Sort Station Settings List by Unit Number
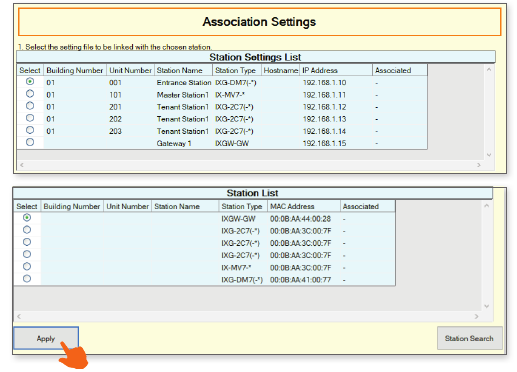517x372 pixels. (x=130, y=70)
